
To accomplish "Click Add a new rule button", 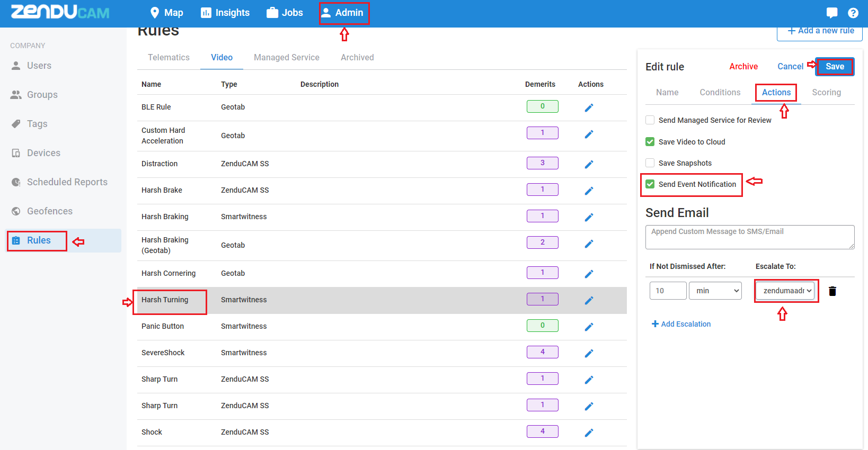I will [820, 31].
